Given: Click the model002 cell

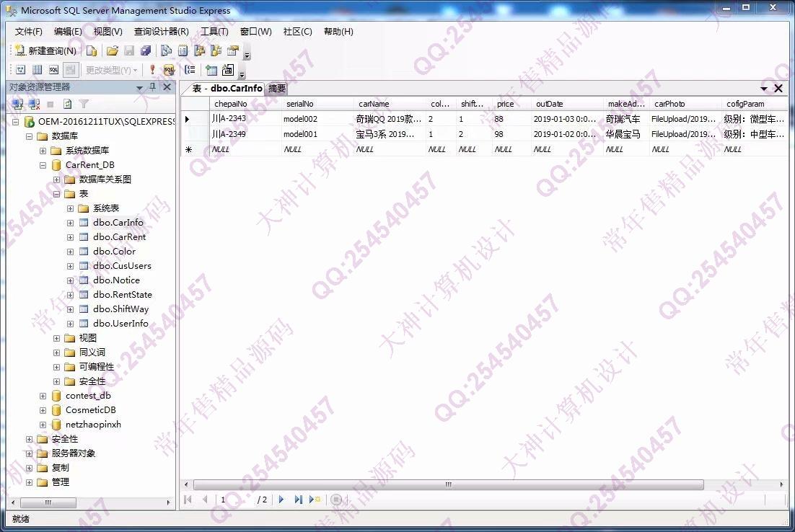Looking at the screenshot, I should click(317, 119).
